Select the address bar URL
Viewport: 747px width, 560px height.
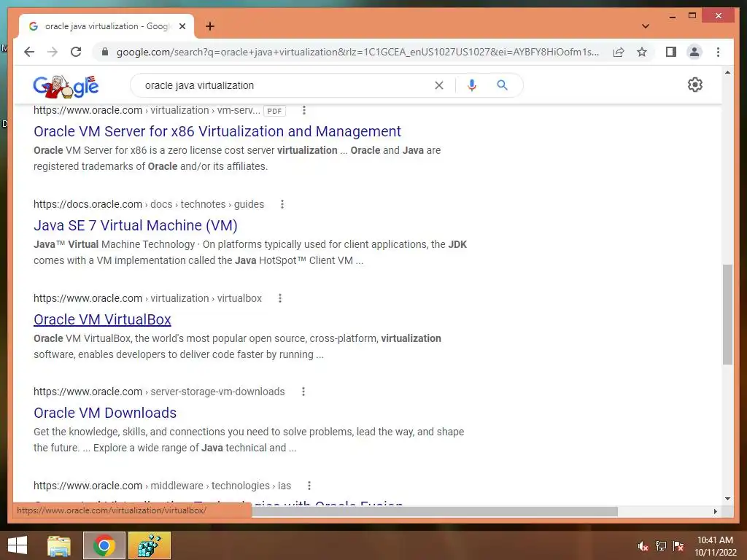point(357,52)
